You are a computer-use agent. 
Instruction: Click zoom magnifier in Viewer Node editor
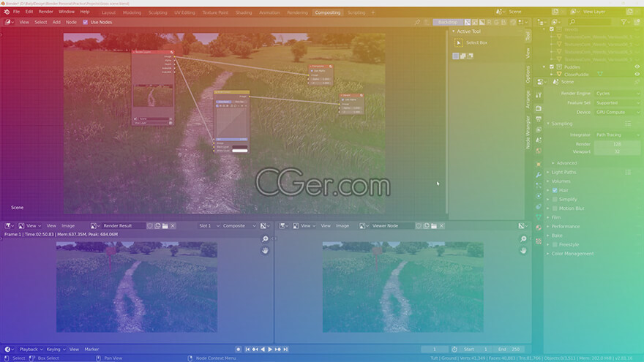(523, 239)
